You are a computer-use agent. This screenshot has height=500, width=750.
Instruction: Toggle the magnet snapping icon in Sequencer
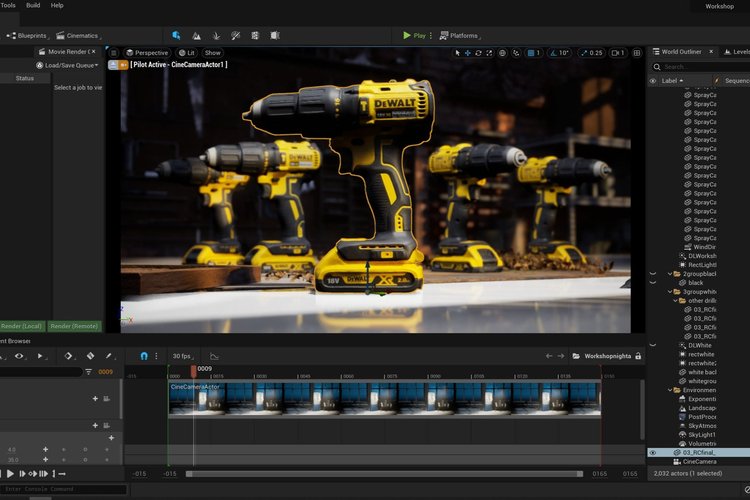pos(144,355)
